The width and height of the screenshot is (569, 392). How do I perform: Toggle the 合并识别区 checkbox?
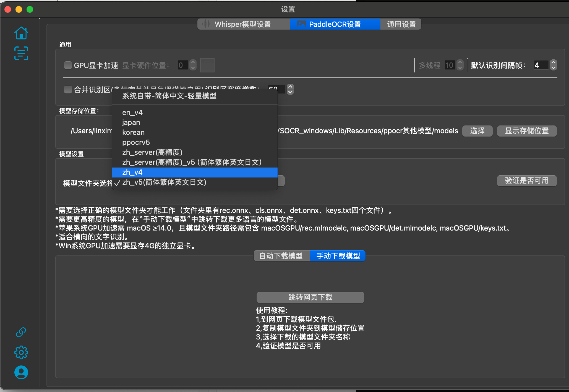coord(68,90)
